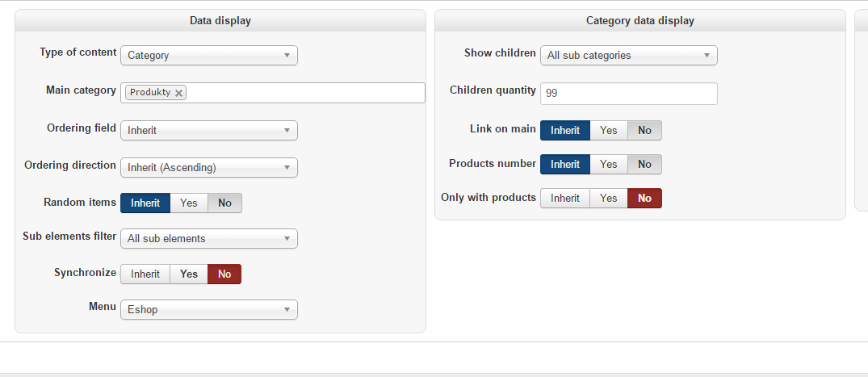Set Only with products to Yes

click(609, 199)
